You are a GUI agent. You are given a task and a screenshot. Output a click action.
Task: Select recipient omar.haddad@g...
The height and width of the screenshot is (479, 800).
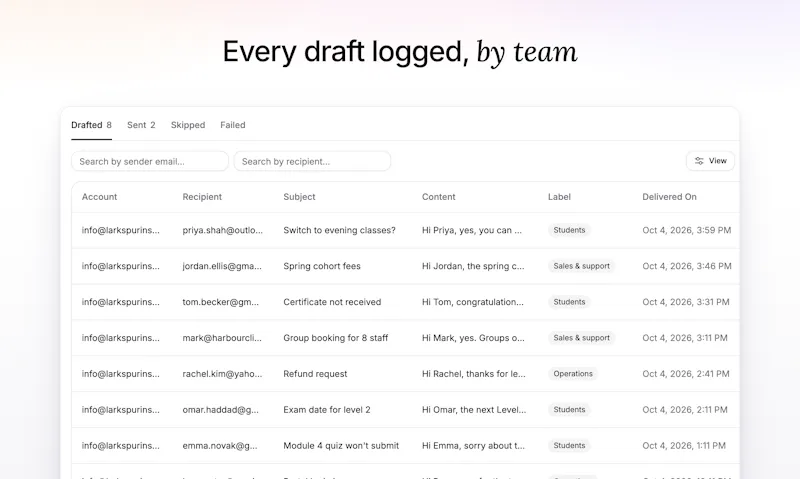click(220, 410)
